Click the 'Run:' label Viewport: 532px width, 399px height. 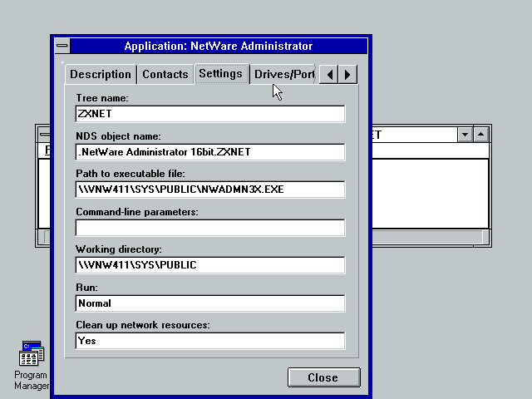click(x=86, y=288)
